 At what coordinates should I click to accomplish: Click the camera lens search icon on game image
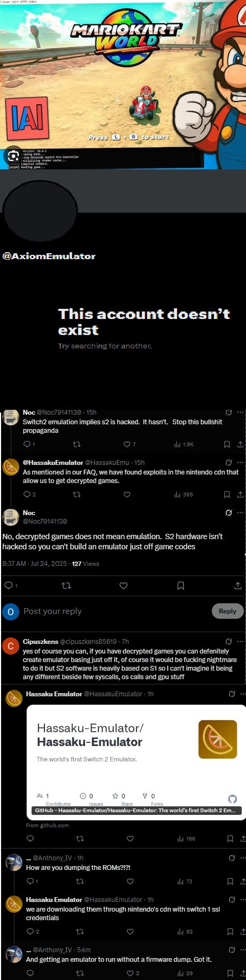pyautogui.click(x=13, y=156)
